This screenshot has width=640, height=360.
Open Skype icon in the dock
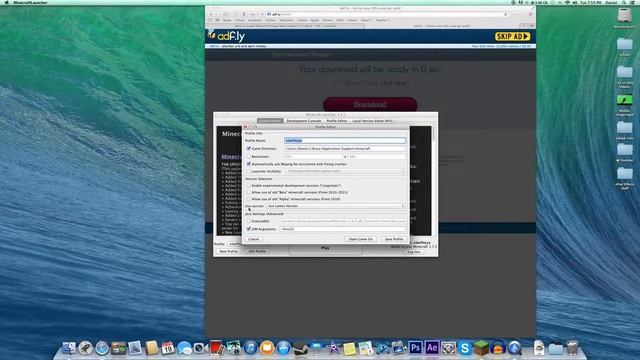(x=464, y=348)
